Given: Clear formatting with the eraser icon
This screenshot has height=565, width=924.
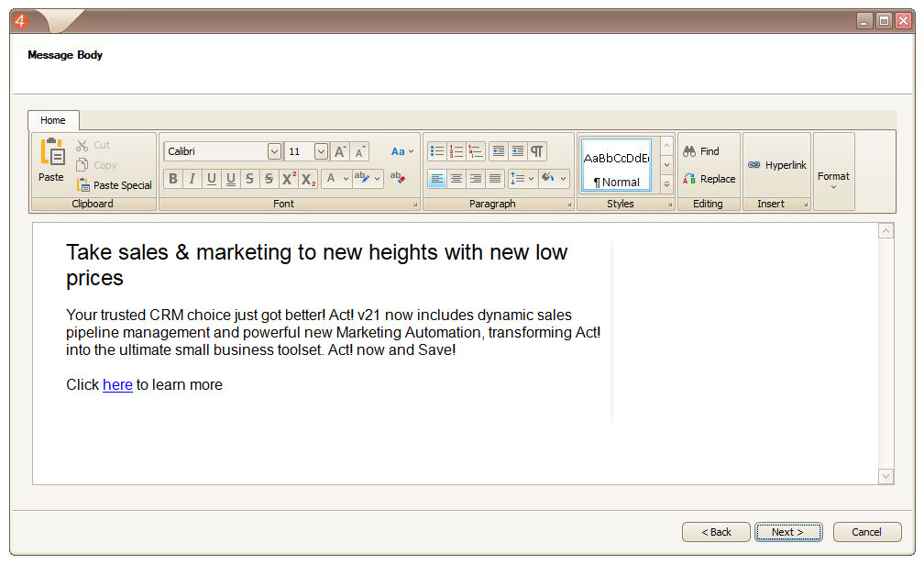Looking at the screenshot, I should [397, 178].
